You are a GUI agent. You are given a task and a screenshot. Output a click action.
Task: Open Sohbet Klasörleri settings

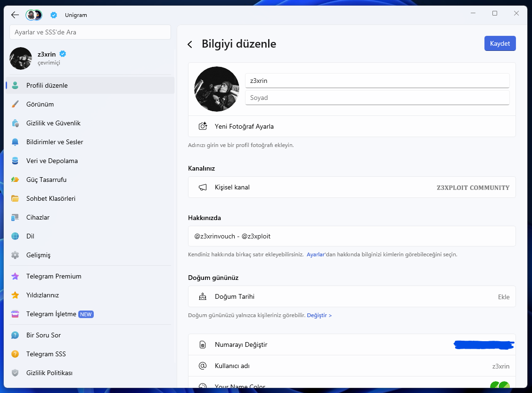click(x=90, y=198)
